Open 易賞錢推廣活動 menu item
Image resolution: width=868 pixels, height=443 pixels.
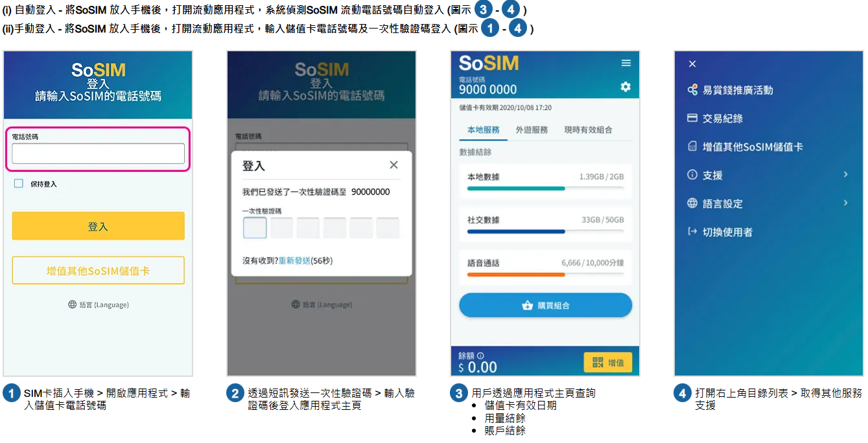730,90
